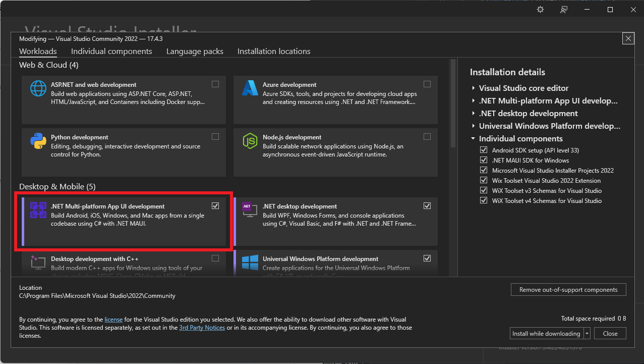Image resolution: width=644 pixels, height=364 pixels.
Task: Click the .NET Multi-platform App UI icon
Action: point(38,210)
